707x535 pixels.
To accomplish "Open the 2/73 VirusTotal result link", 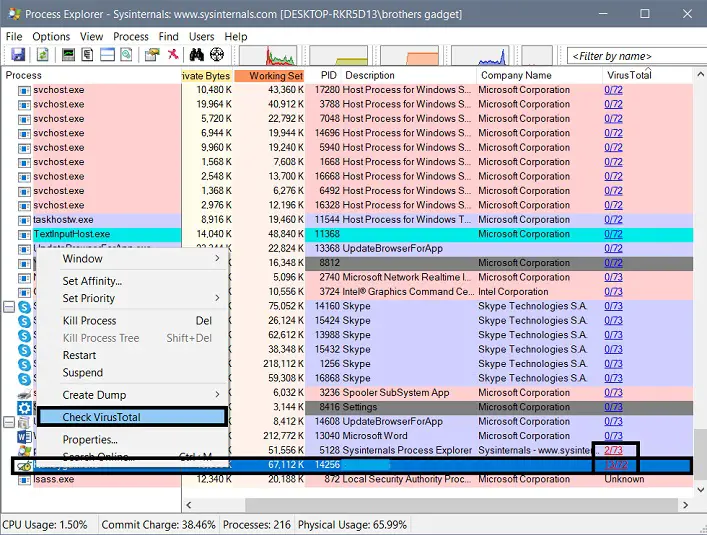I will pyautogui.click(x=613, y=450).
